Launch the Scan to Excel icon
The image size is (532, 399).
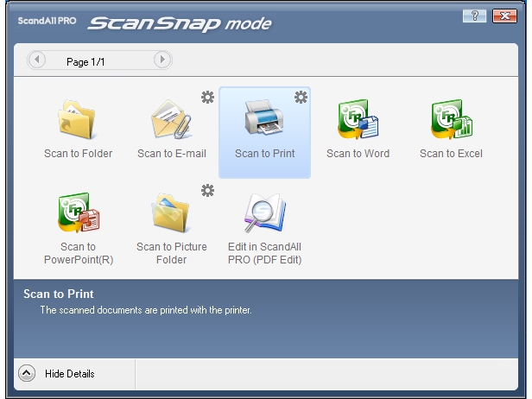click(x=451, y=119)
